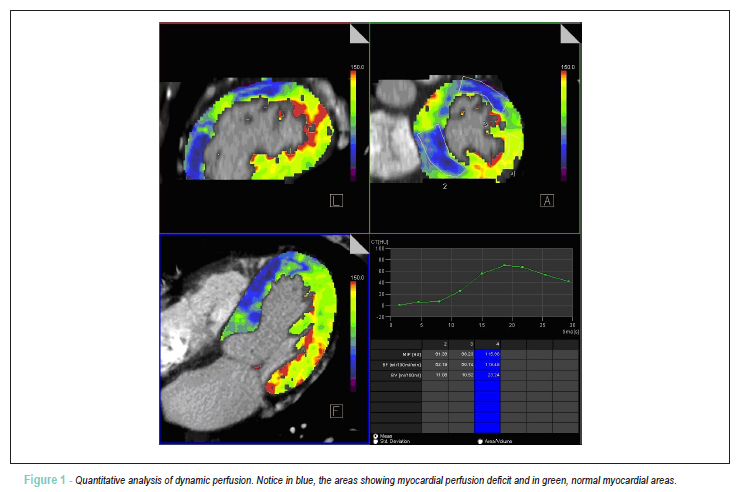The height and width of the screenshot is (492, 742).
Task: Click the 150.0 scale maximum label in view F
Action: (357, 278)
